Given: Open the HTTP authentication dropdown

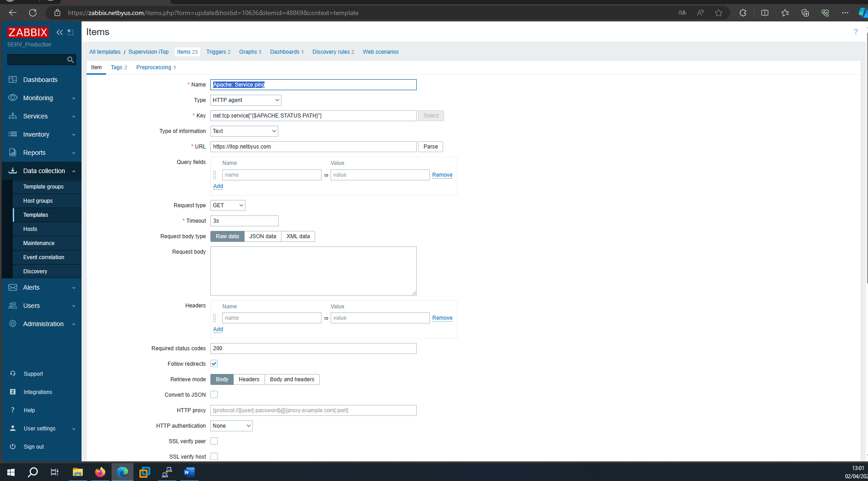Looking at the screenshot, I should [x=231, y=426].
